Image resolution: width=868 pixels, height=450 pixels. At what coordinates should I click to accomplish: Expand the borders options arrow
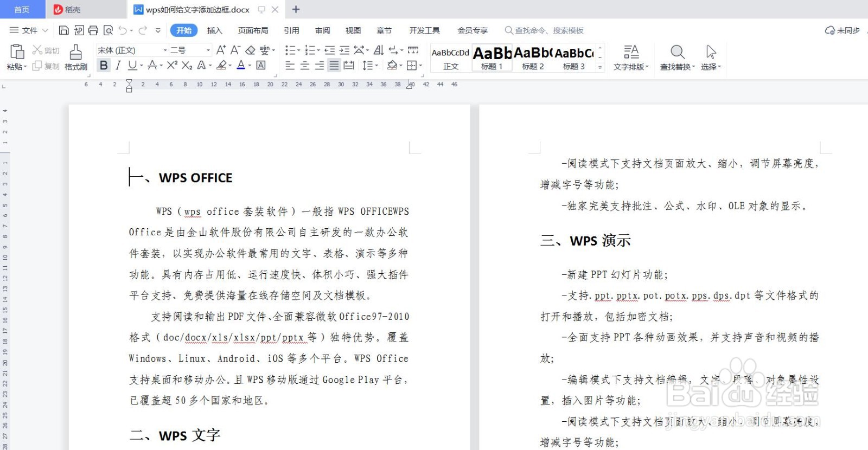[x=420, y=66]
